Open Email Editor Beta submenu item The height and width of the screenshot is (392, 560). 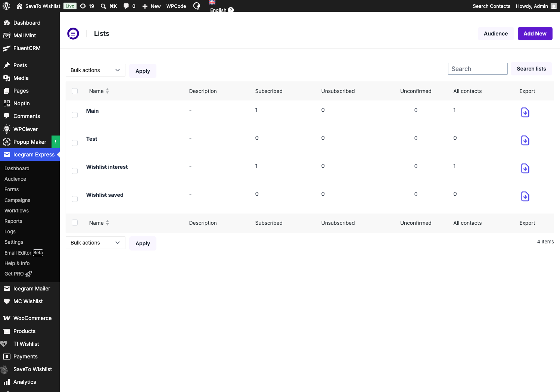24,253
